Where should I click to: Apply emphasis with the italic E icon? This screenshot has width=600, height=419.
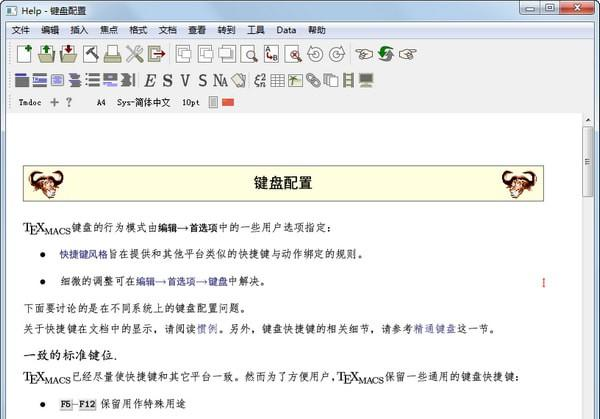pos(150,81)
